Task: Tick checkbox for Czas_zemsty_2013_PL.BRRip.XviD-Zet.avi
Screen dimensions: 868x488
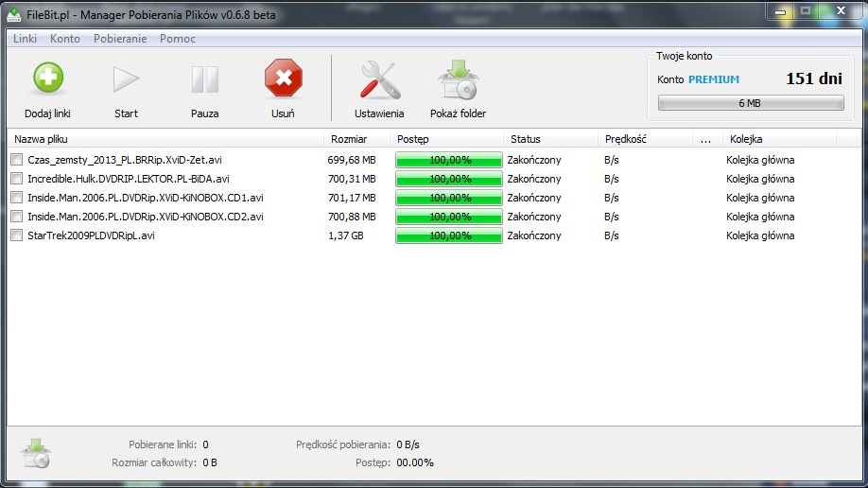Action: tap(17, 160)
